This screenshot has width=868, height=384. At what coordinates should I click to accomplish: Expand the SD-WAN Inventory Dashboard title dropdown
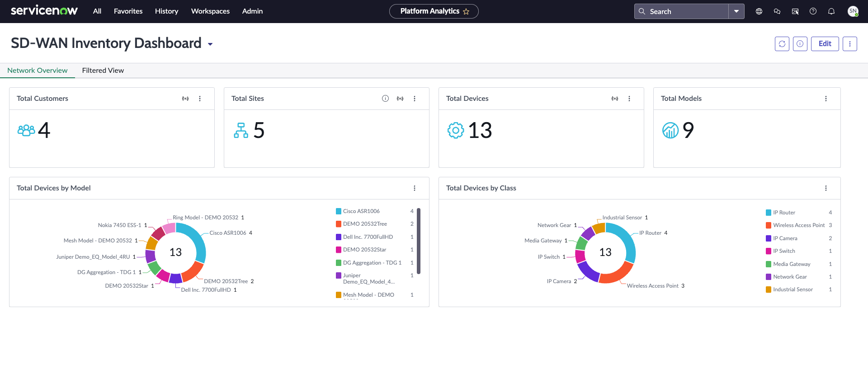point(210,44)
